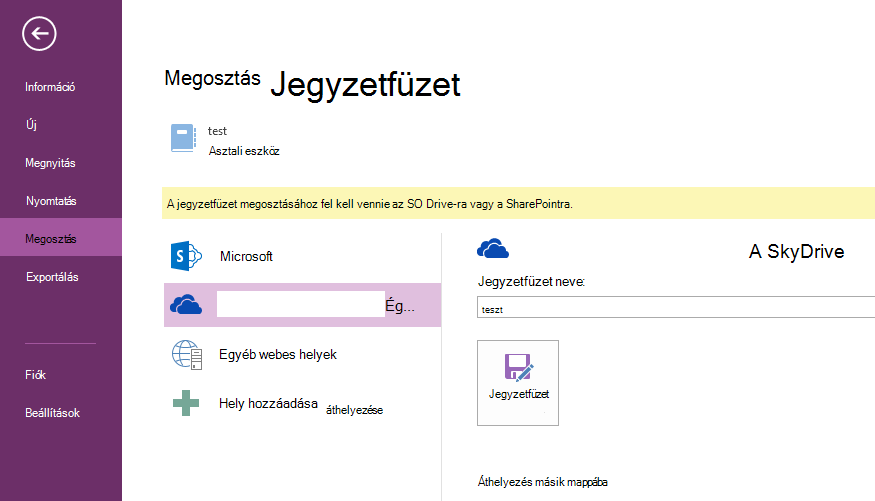Click the globe server icon for web locations
This screenshot has height=501, width=875.
(x=186, y=355)
